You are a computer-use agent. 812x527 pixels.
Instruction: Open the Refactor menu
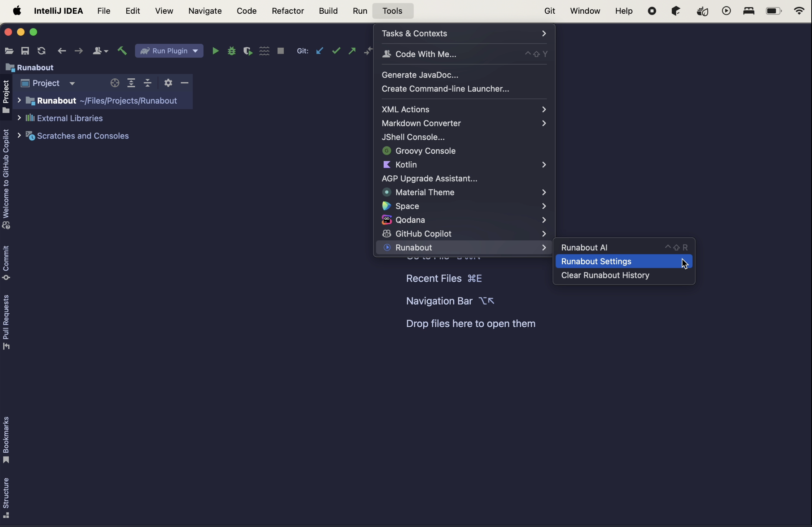(x=288, y=11)
